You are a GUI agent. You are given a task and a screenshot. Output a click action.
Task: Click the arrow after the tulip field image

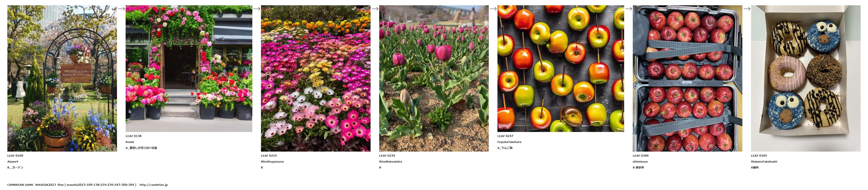(x=493, y=9)
